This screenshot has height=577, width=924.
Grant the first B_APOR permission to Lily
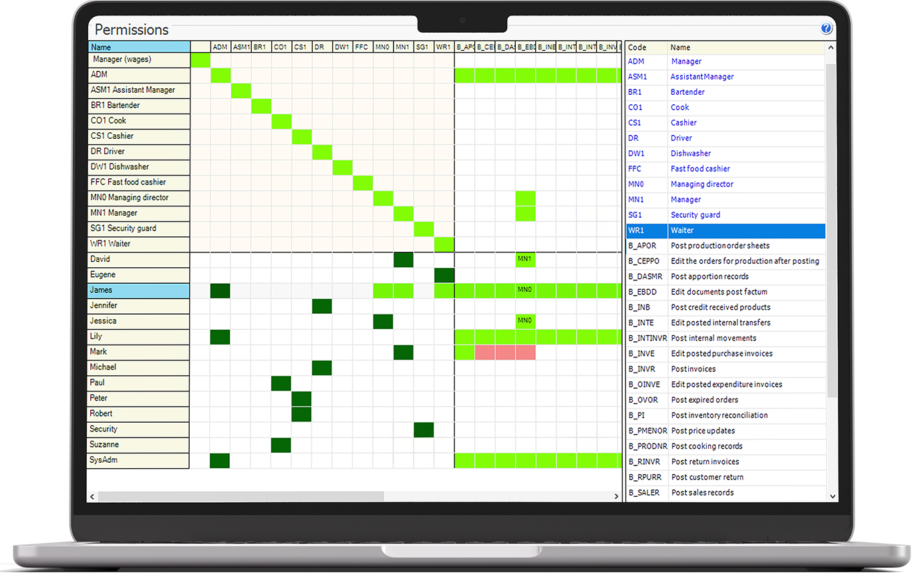point(464,336)
